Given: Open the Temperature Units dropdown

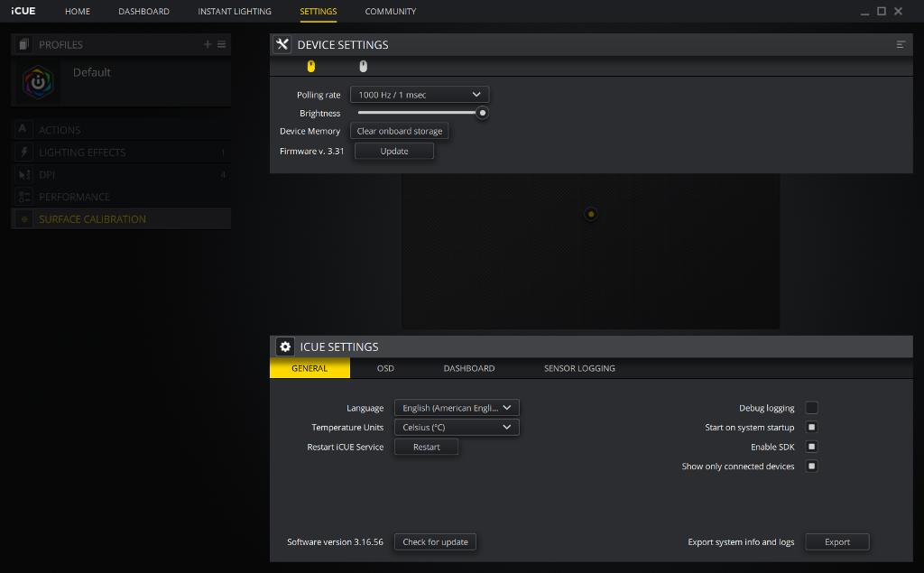Looking at the screenshot, I should 457,428.
